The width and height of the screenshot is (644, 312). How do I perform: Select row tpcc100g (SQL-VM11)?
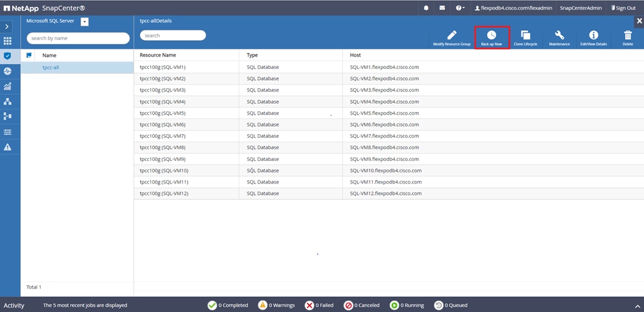388,182
